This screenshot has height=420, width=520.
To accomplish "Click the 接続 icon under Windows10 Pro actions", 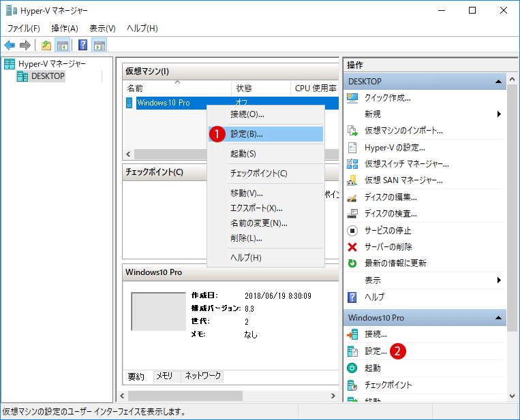I will pos(352,334).
